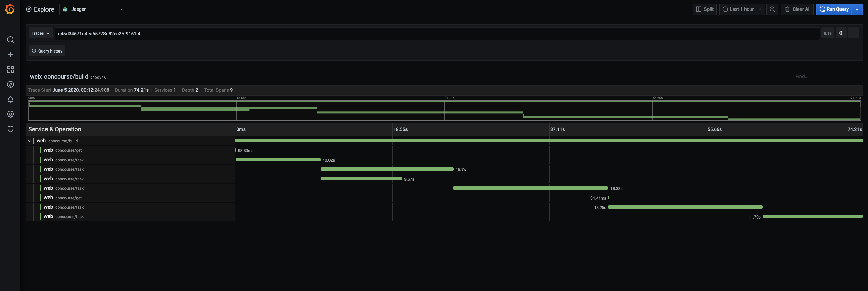Click the trace ID query input field

click(x=437, y=33)
